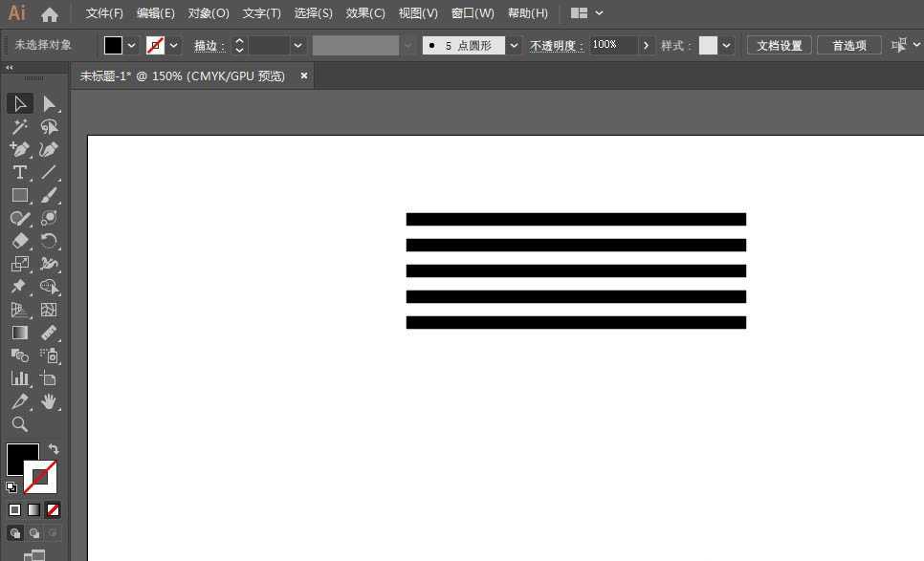Grab the Zoom tool
The image size is (924, 561).
pyautogui.click(x=19, y=424)
